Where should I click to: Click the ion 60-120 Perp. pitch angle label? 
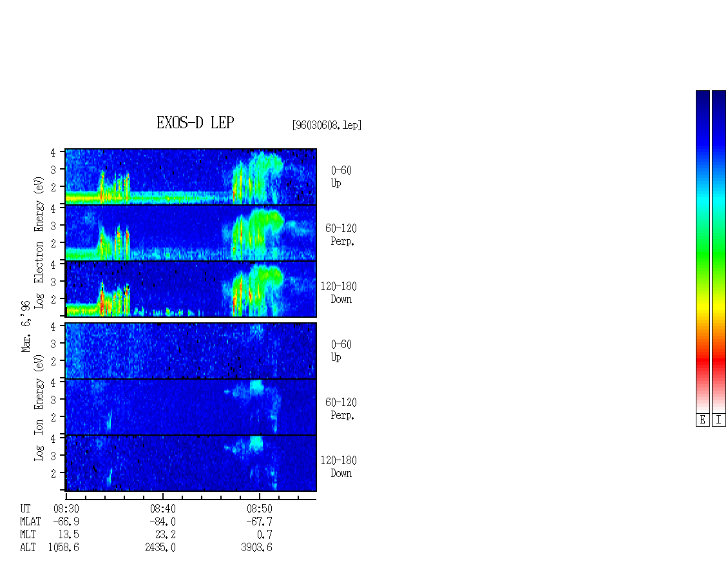tap(341, 409)
